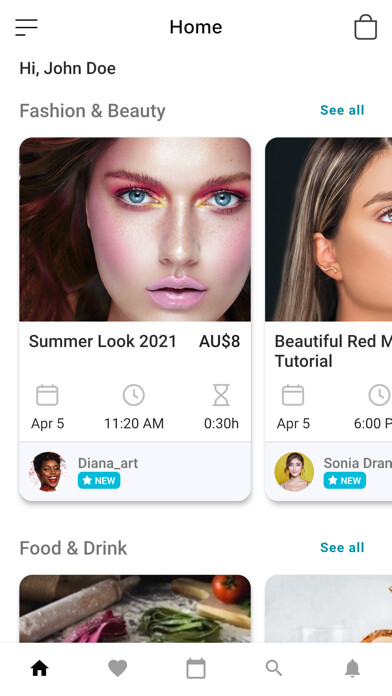
Task: Open Summer Look 2021 makeup photo
Action: pos(135,229)
